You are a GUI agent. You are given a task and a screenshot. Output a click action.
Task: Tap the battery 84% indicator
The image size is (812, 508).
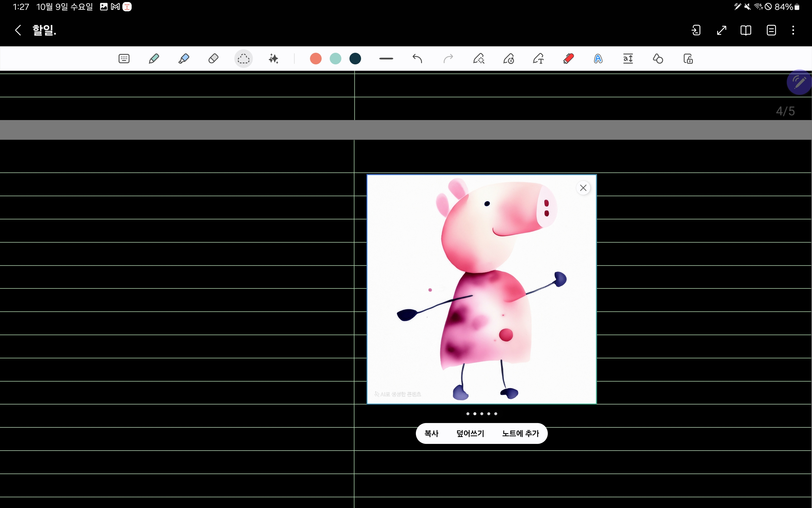point(787,7)
